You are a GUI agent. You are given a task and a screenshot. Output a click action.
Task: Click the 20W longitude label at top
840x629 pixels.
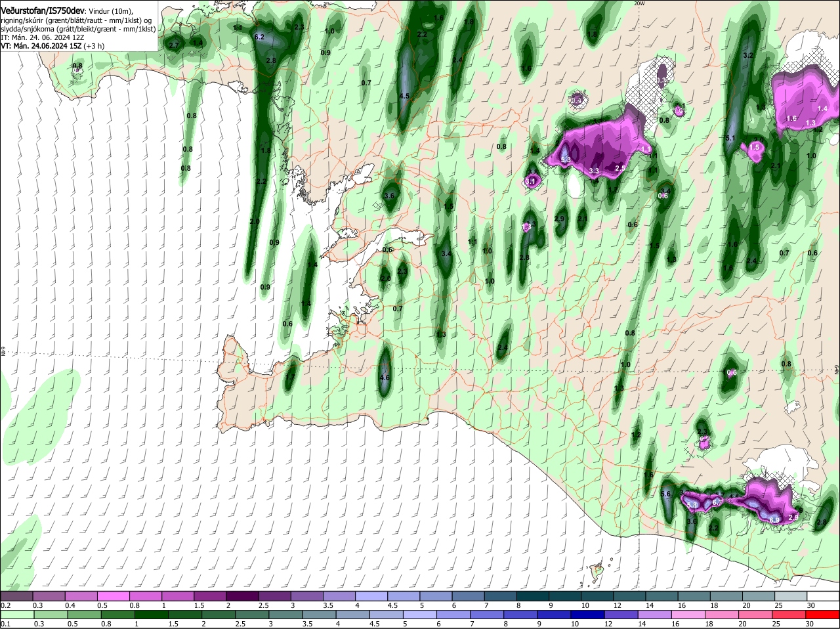(640, 3)
